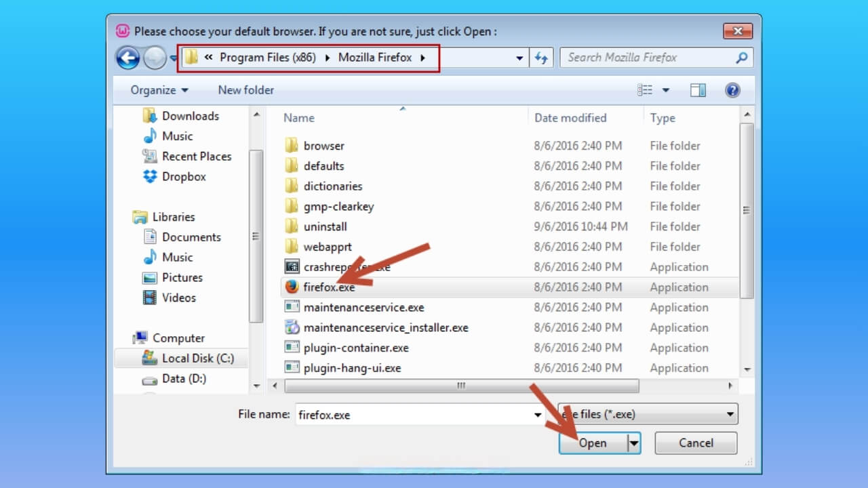This screenshot has width=868, height=488.
Task: Click the Dropbox icon in sidebar
Action: tap(150, 176)
